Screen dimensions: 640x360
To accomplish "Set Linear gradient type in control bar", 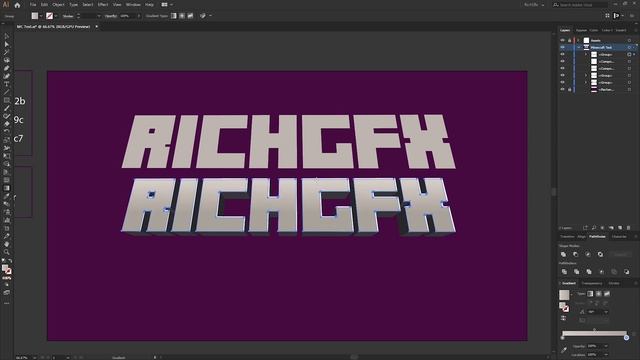I will click(174, 16).
